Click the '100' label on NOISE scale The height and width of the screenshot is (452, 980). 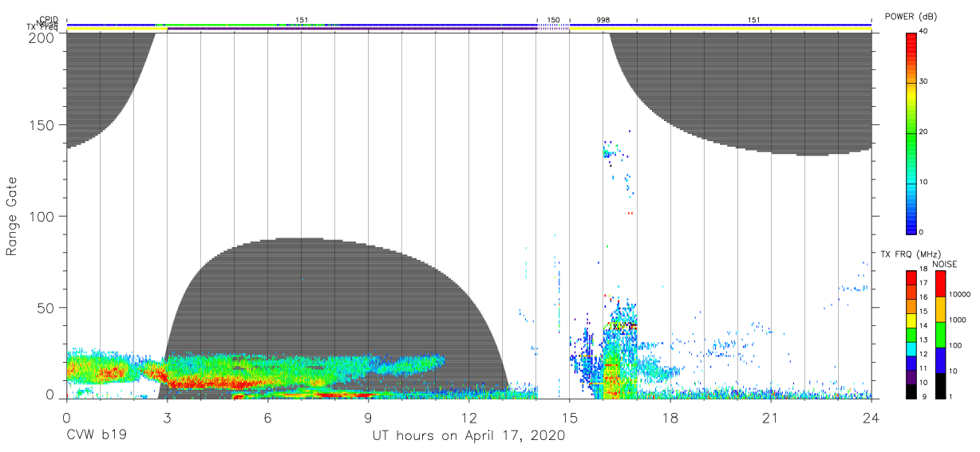[955, 345]
